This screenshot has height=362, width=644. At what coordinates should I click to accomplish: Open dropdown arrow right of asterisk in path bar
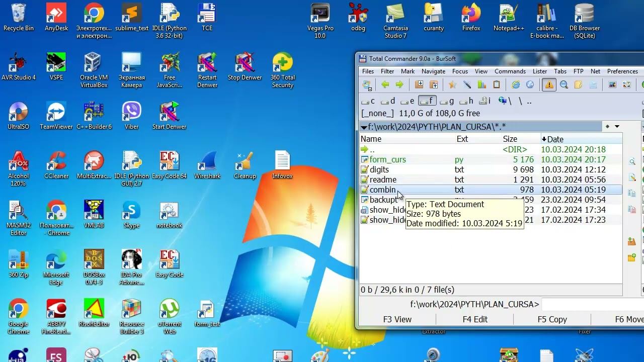617,127
